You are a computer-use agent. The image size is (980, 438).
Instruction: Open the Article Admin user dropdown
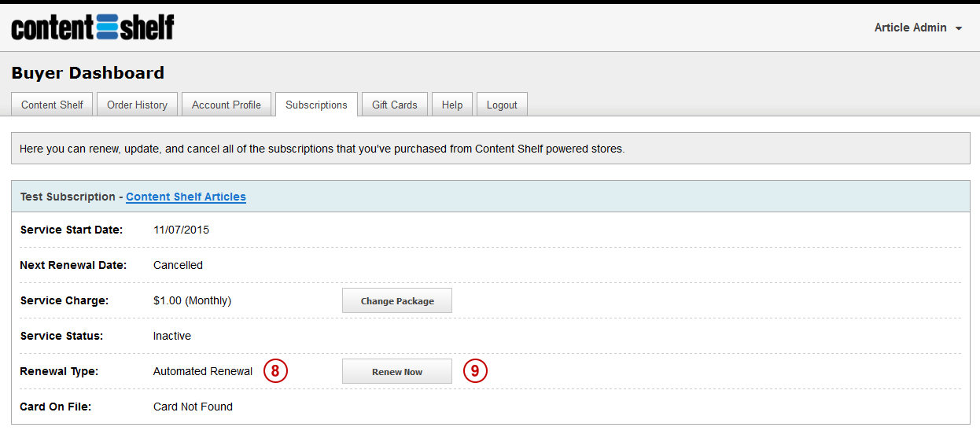(918, 28)
